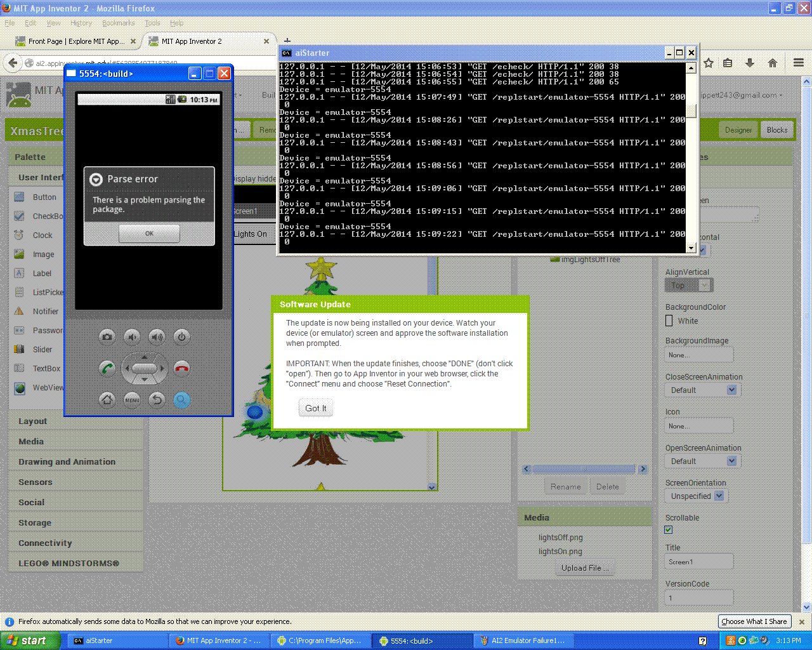The width and height of the screenshot is (812, 650).
Task: Open the Firefox History menu
Action: click(81, 23)
